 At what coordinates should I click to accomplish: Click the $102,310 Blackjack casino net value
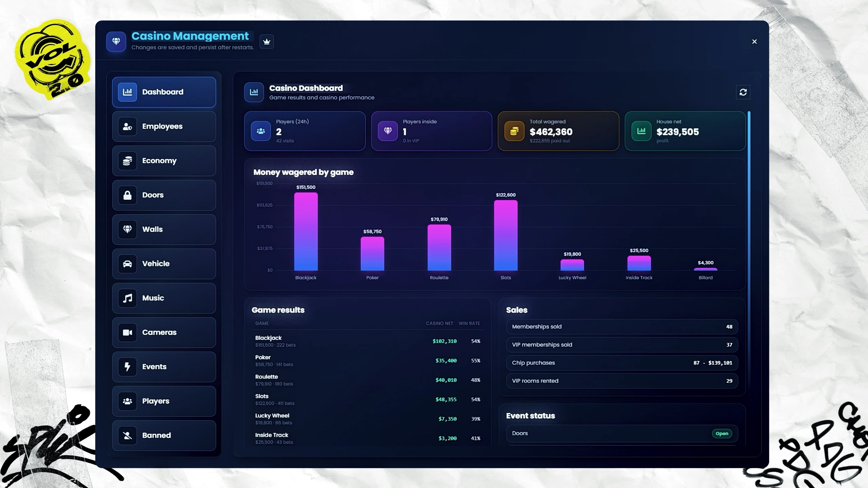pyautogui.click(x=445, y=341)
